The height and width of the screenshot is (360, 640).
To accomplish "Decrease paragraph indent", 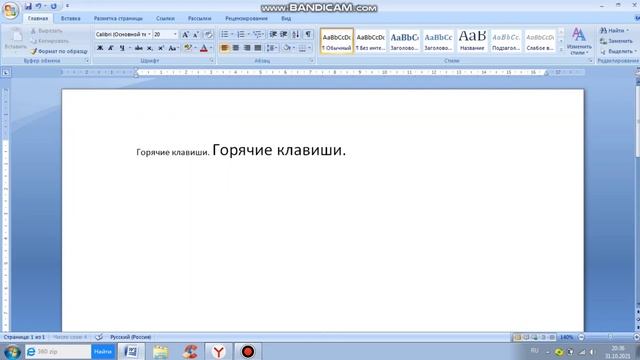I will (273, 35).
